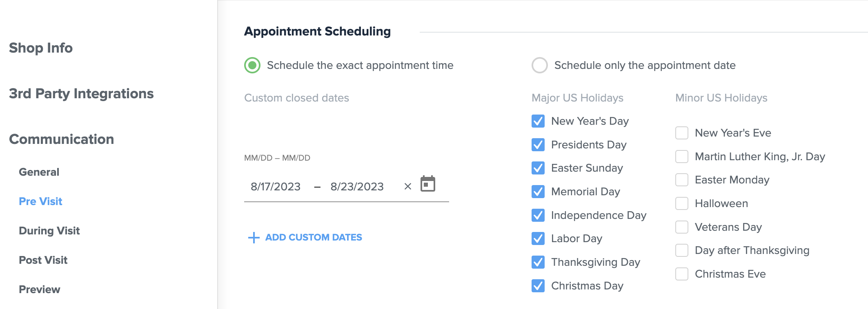Image resolution: width=868 pixels, height=309 pixels.
Task: Select Schedule only the appointment date
Action: [x=540, y=65]
